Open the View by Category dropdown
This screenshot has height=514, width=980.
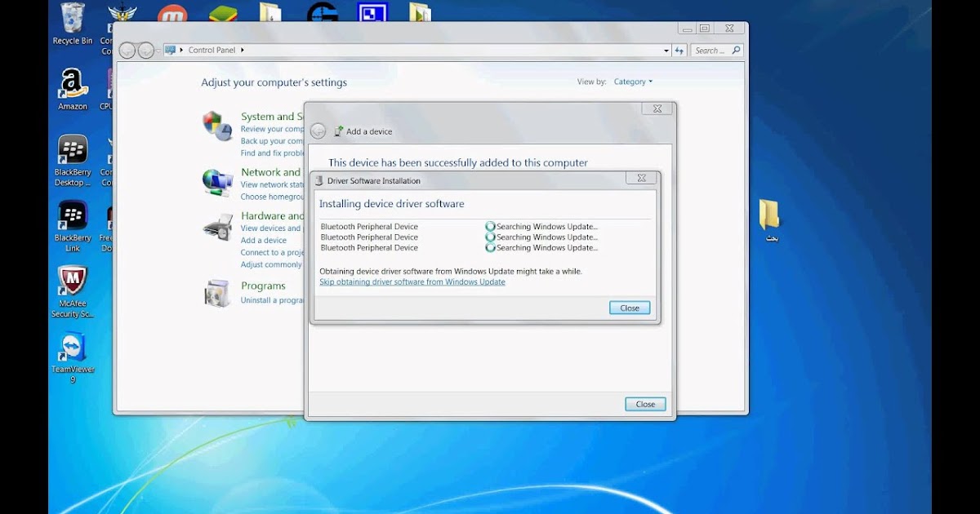(x=633, y=82)
